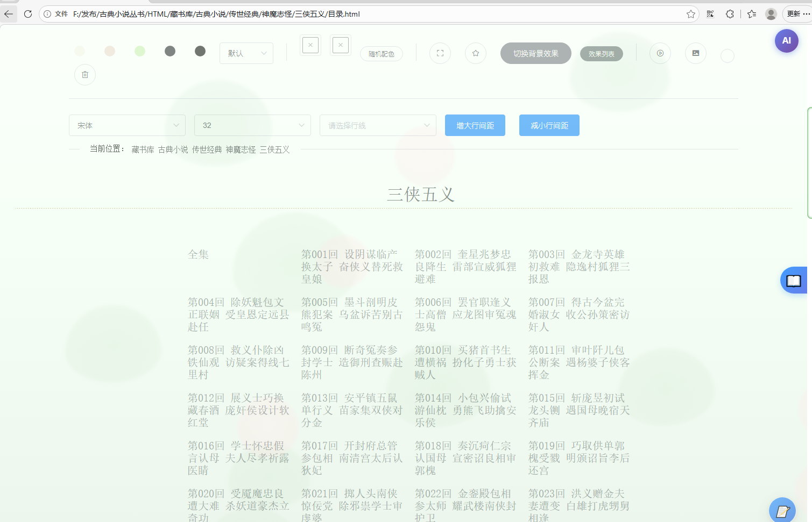
Task: Open chapter 第002回 奎星兆梦
Action: tap(465, 267)
